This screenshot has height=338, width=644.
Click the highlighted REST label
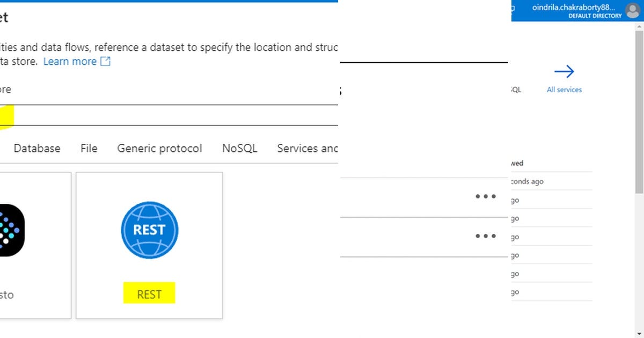149,294
